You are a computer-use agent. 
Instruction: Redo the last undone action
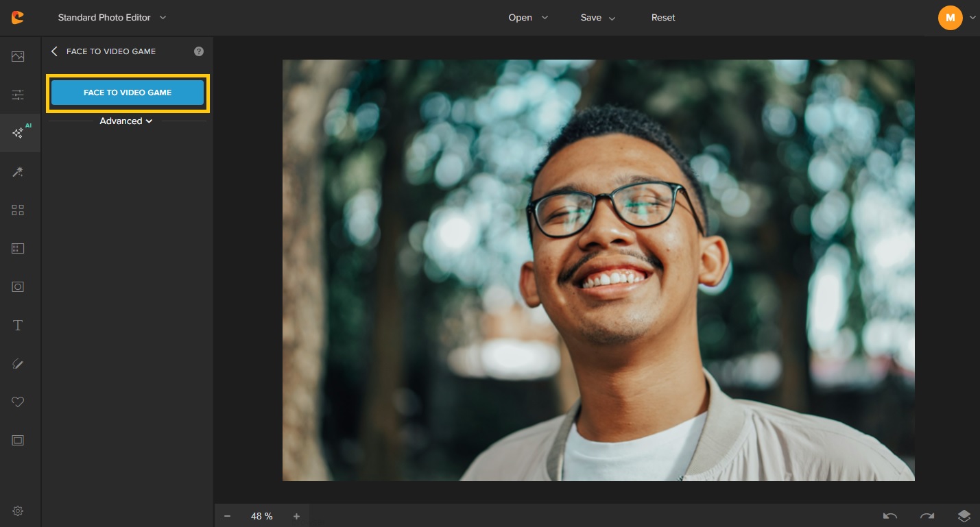click(927, 516)
